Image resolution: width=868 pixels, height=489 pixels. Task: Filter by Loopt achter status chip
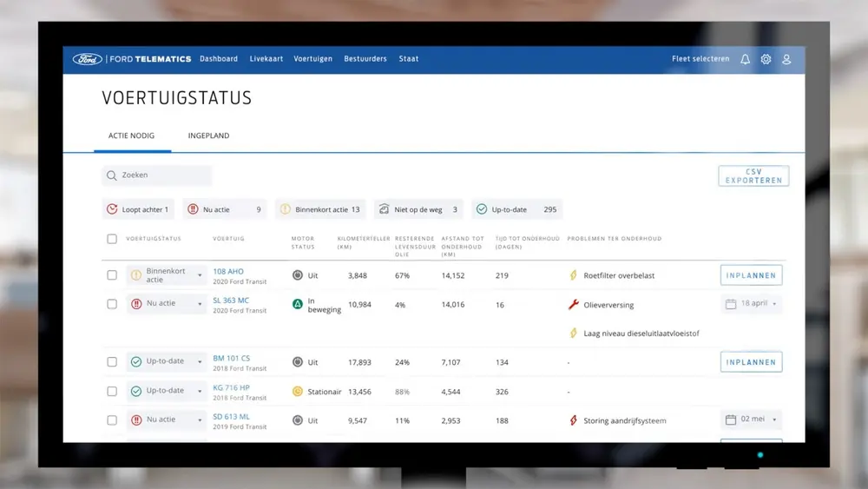tap(138, 209)
